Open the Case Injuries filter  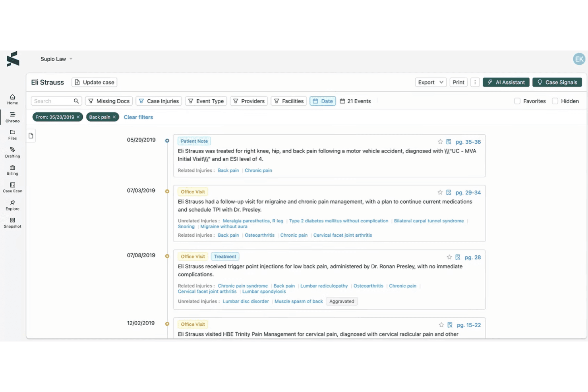click(x=159, y=101)
